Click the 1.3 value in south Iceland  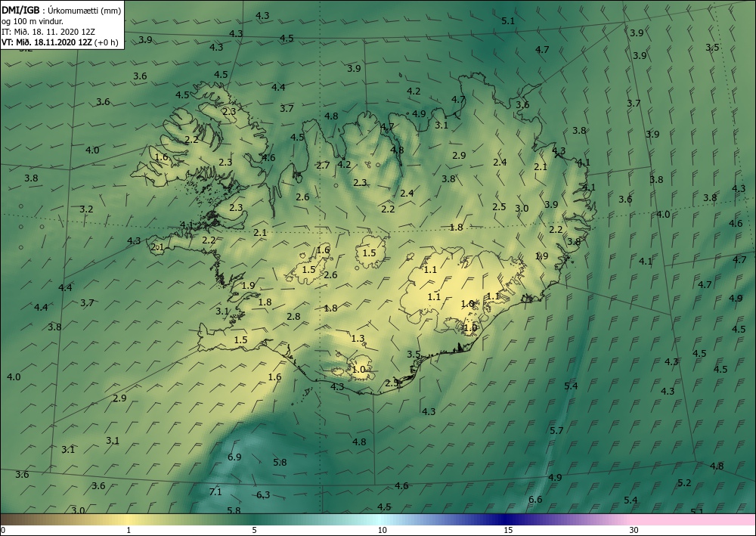click(358, 339)
